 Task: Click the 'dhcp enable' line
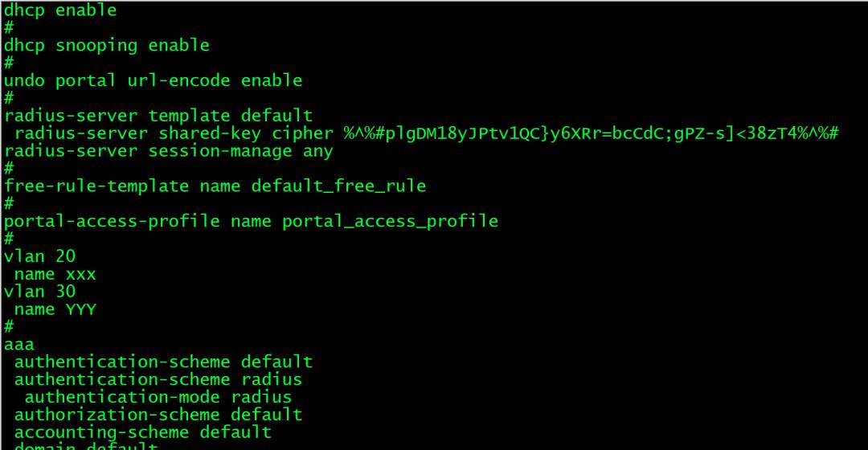(60, 10)
